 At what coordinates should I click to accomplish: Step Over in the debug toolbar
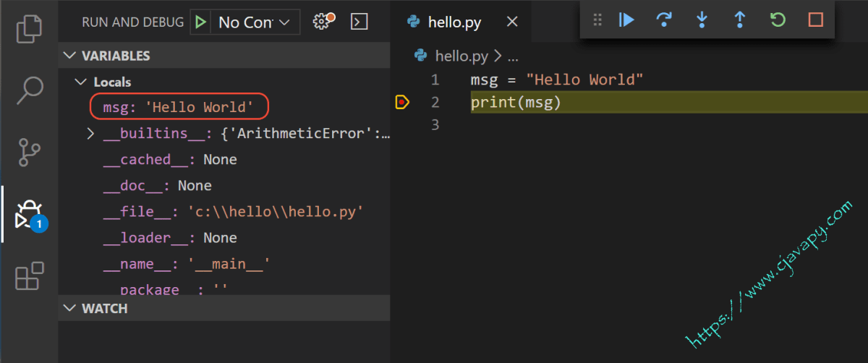664,20
